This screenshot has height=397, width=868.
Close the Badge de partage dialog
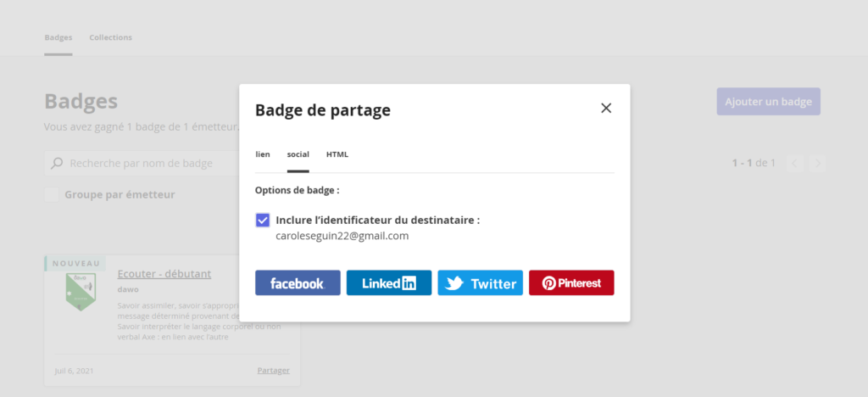click(606, 108)
